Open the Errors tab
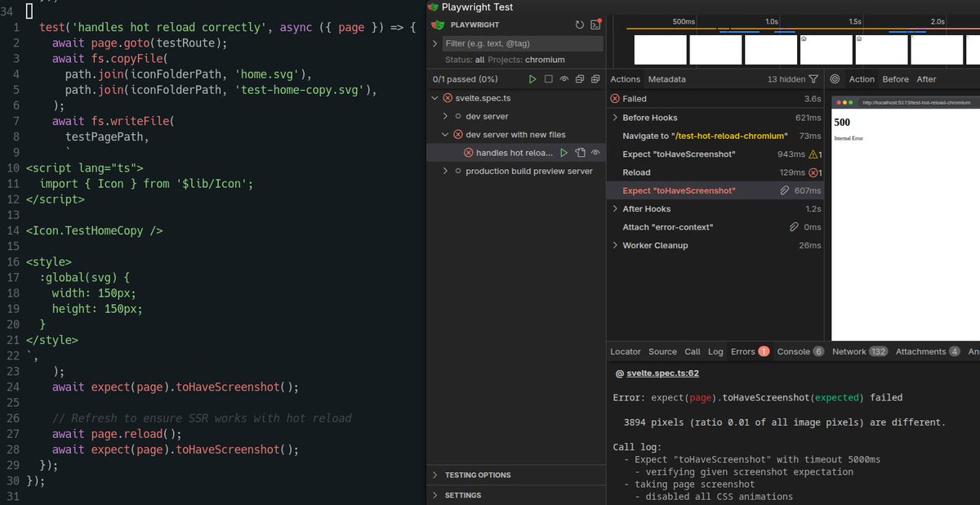Screen dimensions: 980x505 pyautogui.click(x=750, y=351)
